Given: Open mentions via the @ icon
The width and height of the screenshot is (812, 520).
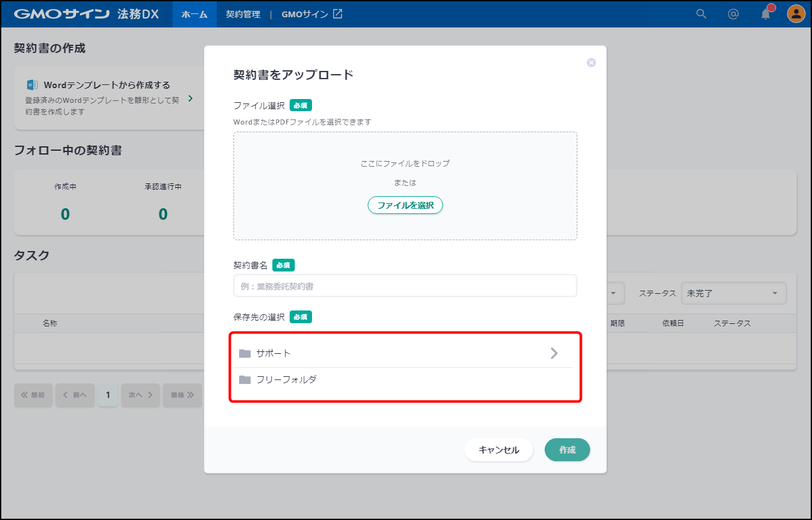Looking at the screenshot, I should [733, 14].
